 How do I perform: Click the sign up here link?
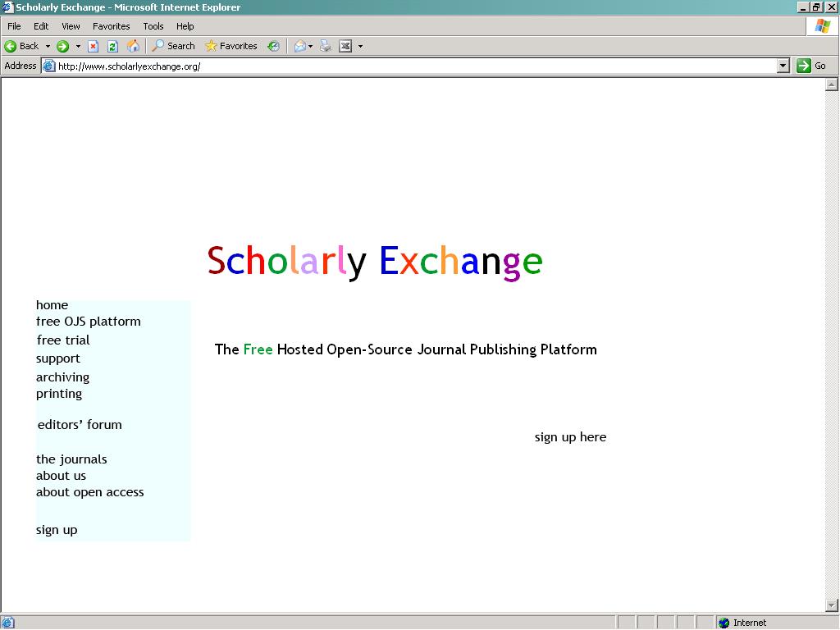coord(571,437)
